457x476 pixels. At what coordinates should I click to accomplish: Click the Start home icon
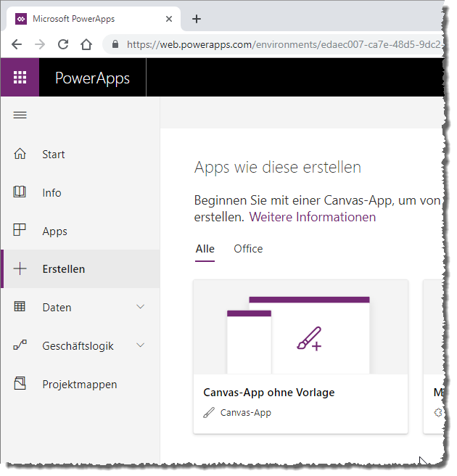(20, 154)
